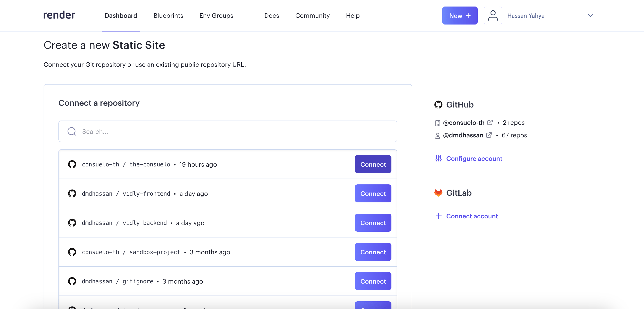This screenshot has height=309, width=644.
Task: Click GitHub icon beside the-consuelo repo
Action: (x=72, y=164)
